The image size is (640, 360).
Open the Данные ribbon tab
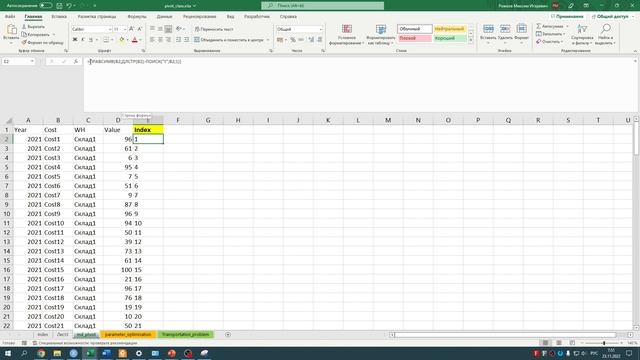point(164,17)
